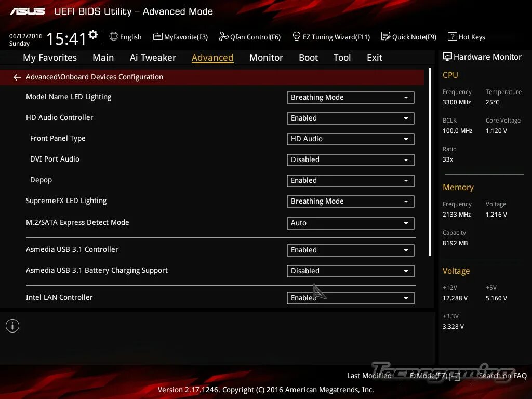The image size is (532, 399).
Task: Switch to the My Favorites tab
Action: pyautogui.click(x=50, y=58)
